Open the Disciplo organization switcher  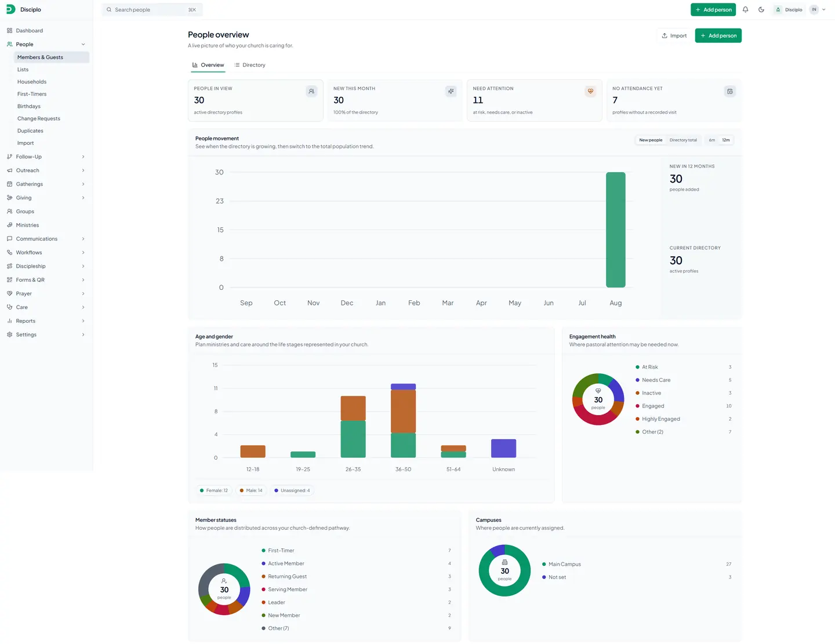790,9
